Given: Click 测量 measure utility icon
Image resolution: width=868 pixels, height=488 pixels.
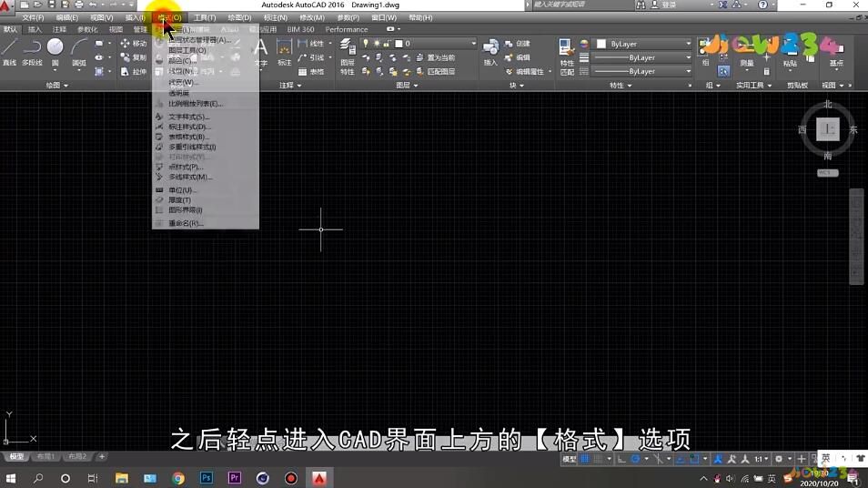Looking at the screenshot, I should 747,54.
